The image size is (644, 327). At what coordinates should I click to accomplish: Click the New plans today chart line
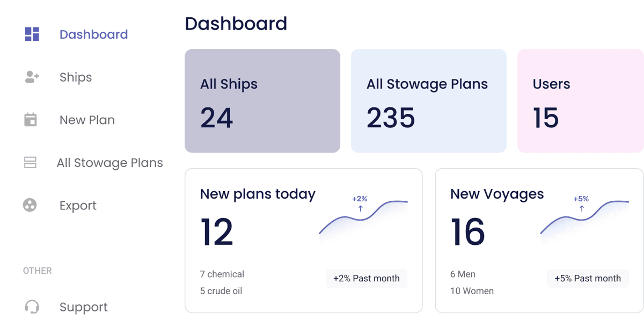pyautogui.click(x=362, y=217)
